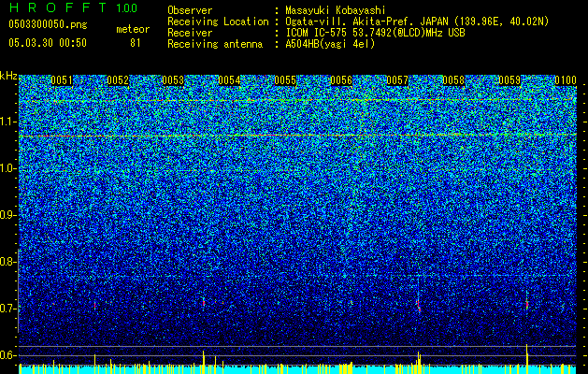The width and height of the screenshot is (588, 374).
Task: Click the timestamp 05.03.30 00:50
Action: pyautogui.click(x=48, y=43)
